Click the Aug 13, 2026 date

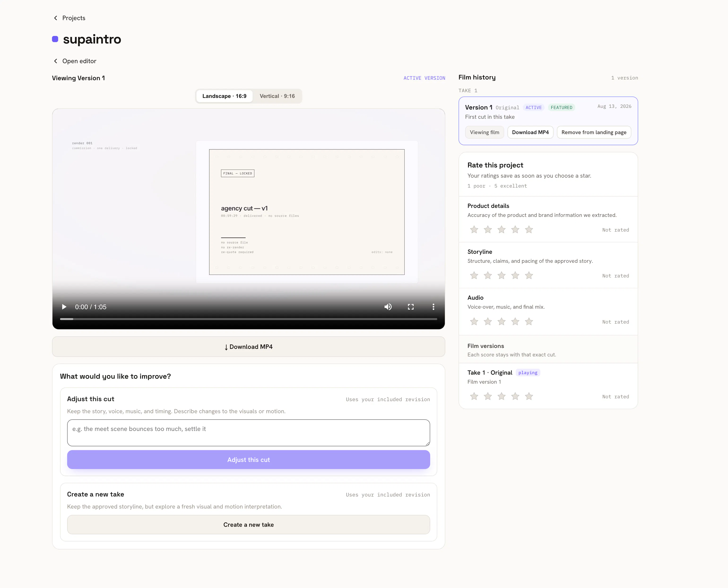[614, 106]
